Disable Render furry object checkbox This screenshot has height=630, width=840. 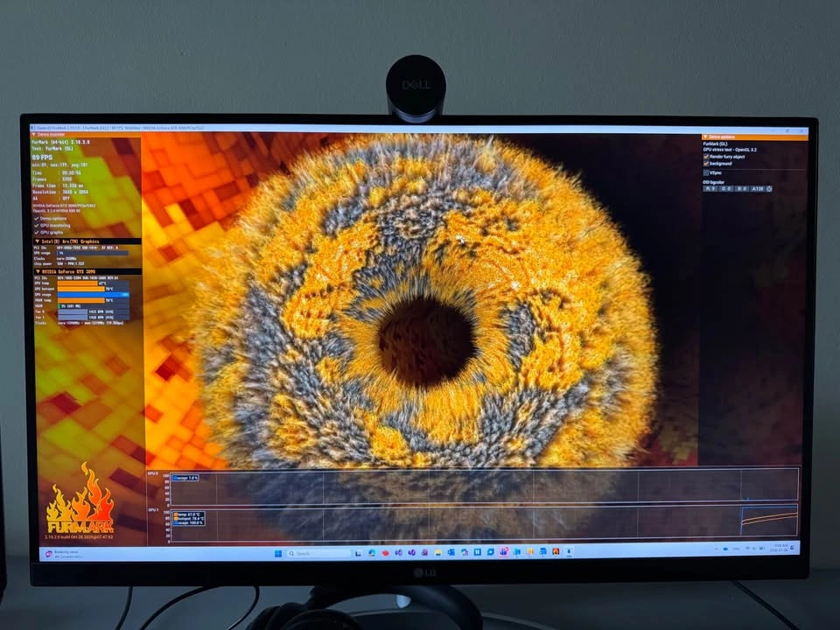point(706,157)
